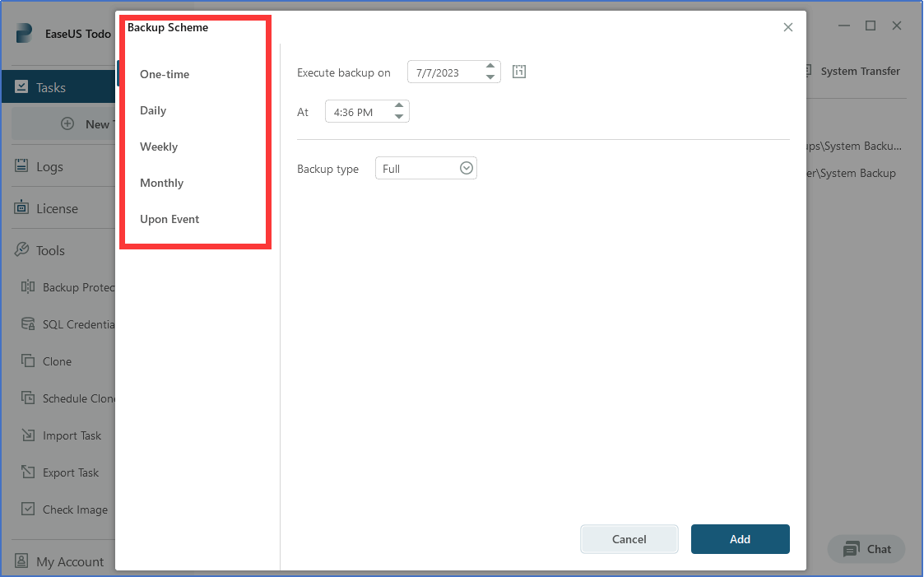Viewport: 924px width, 577px height.
Task: Click the EaseUS Todo logo
Action: coord(24,33)
